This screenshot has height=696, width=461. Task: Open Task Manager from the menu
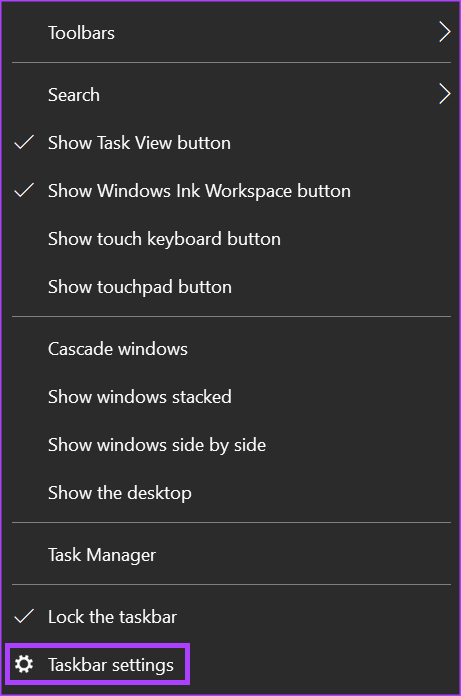click(x=231, y=555)
